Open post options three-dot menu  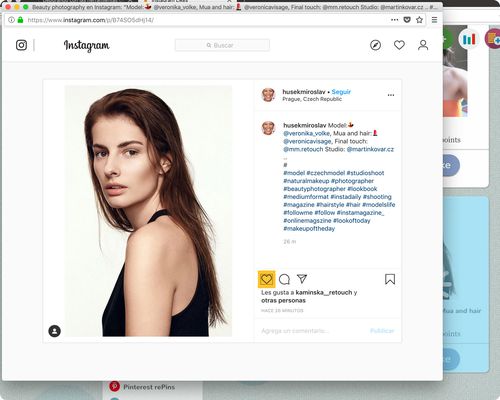[391, 95]
